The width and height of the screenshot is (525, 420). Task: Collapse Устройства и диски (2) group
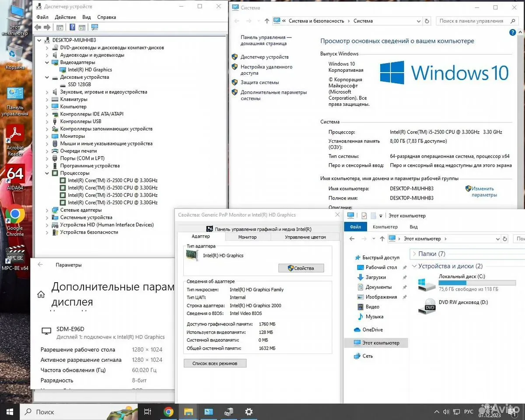[x=413, y=266]
